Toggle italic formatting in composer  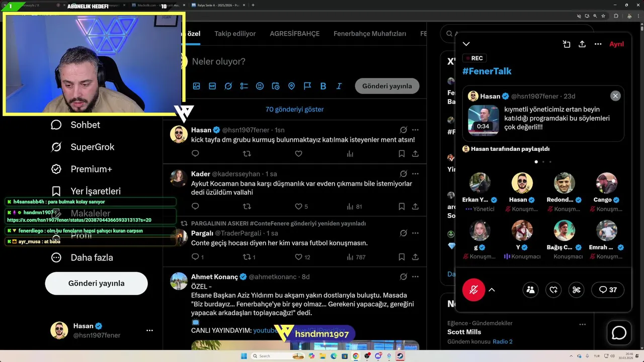tap(339, 86)
